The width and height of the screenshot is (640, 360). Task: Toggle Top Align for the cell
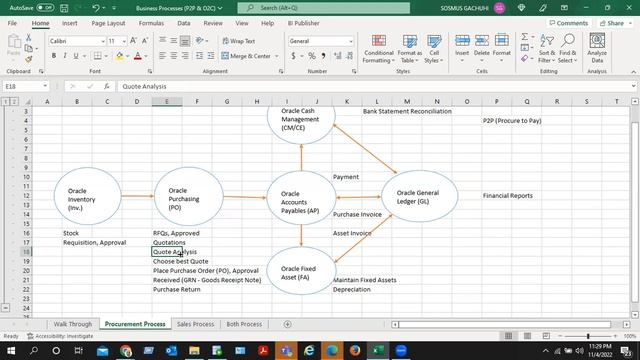click(162, 40)
